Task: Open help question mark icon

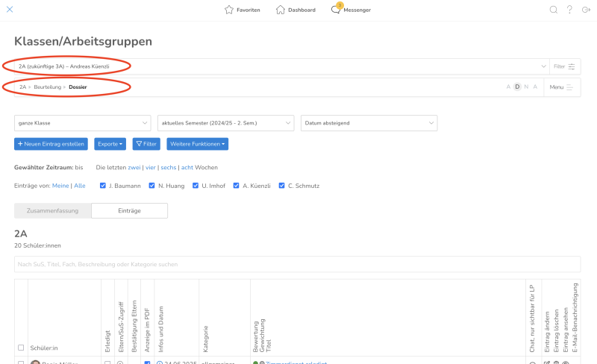Action: (x=569, y=10)
